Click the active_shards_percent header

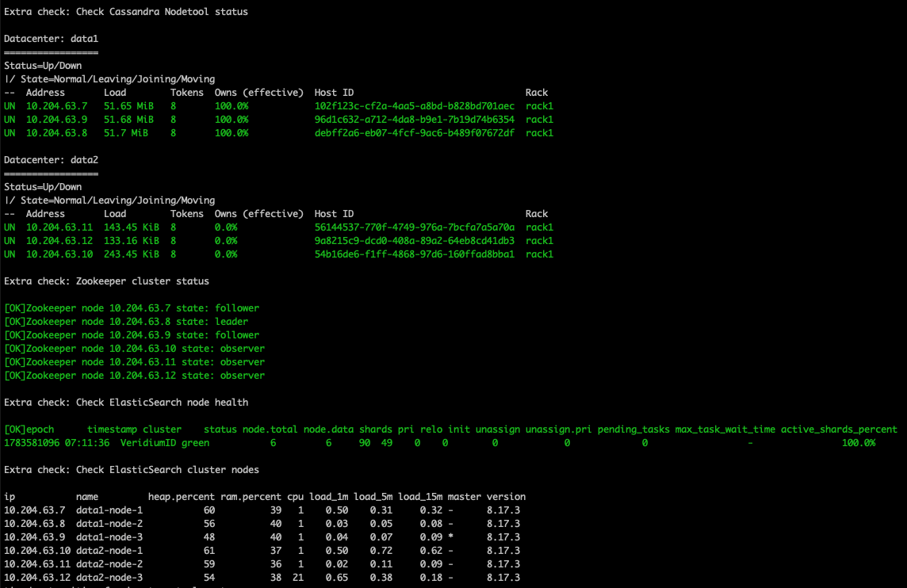839,430
